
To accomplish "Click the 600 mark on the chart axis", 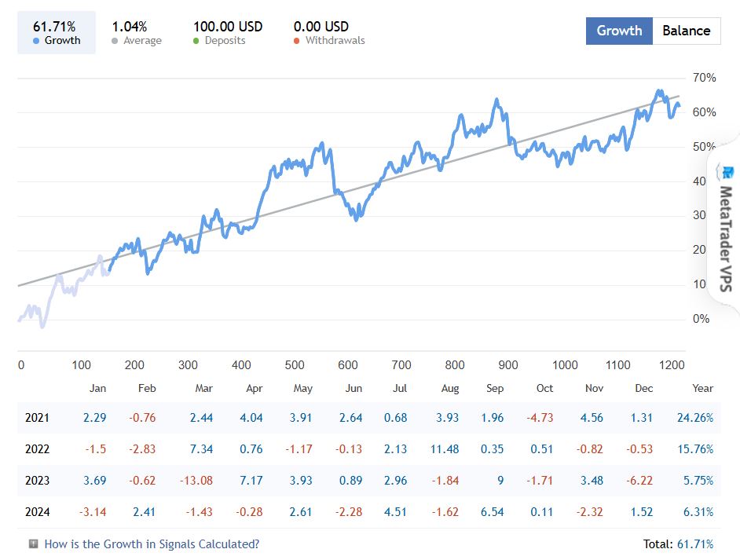I will (x=348, y=365).
